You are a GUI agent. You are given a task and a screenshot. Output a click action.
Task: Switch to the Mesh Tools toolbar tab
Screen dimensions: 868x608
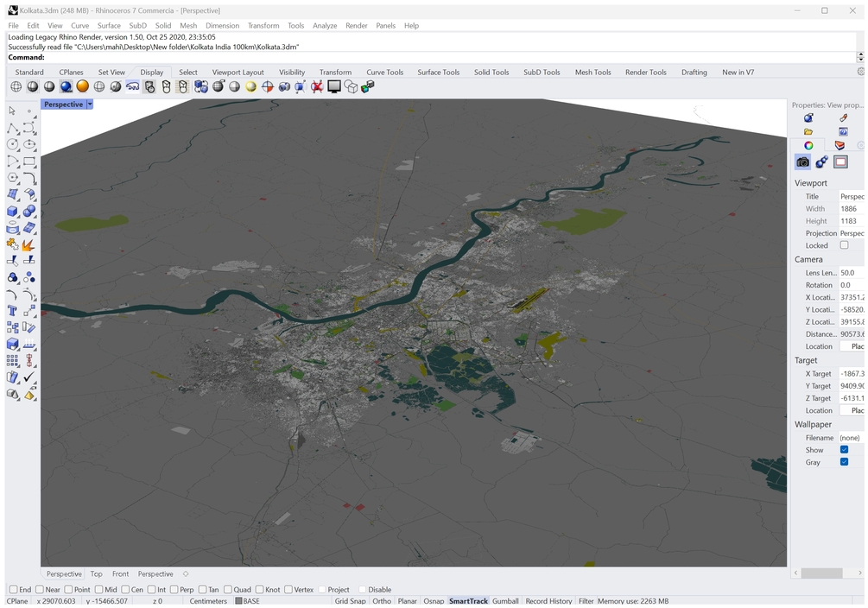coord(592,73)
